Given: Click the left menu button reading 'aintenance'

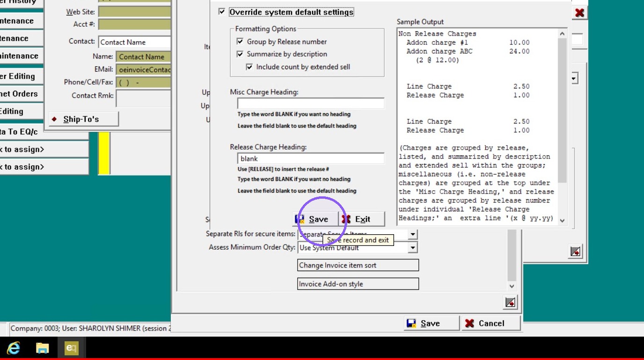Looking at the screenshot, I should tap(22, 56).
